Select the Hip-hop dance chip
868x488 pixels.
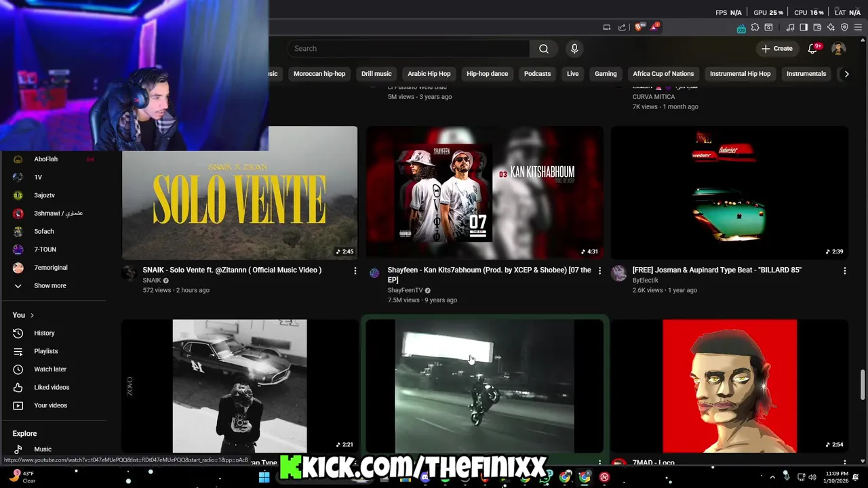coord(487,73)
